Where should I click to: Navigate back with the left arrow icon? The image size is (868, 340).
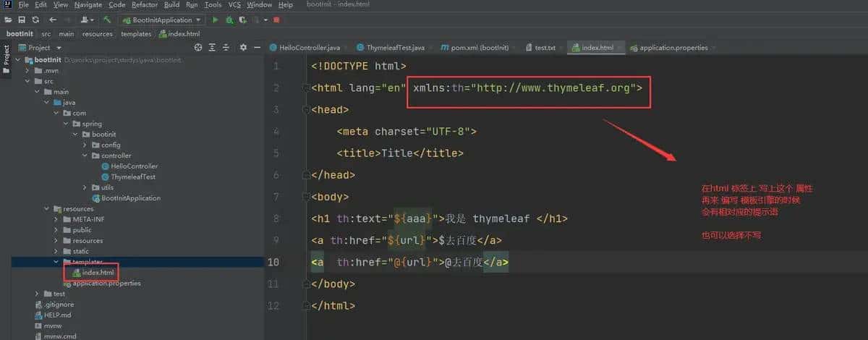(x=53, y=20)
